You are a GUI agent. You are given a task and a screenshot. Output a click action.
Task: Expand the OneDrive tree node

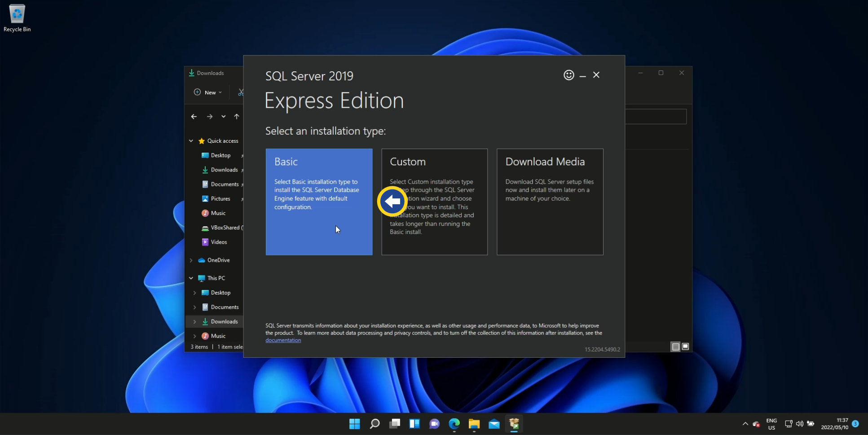pyautogui.click(x=191, y=260)
